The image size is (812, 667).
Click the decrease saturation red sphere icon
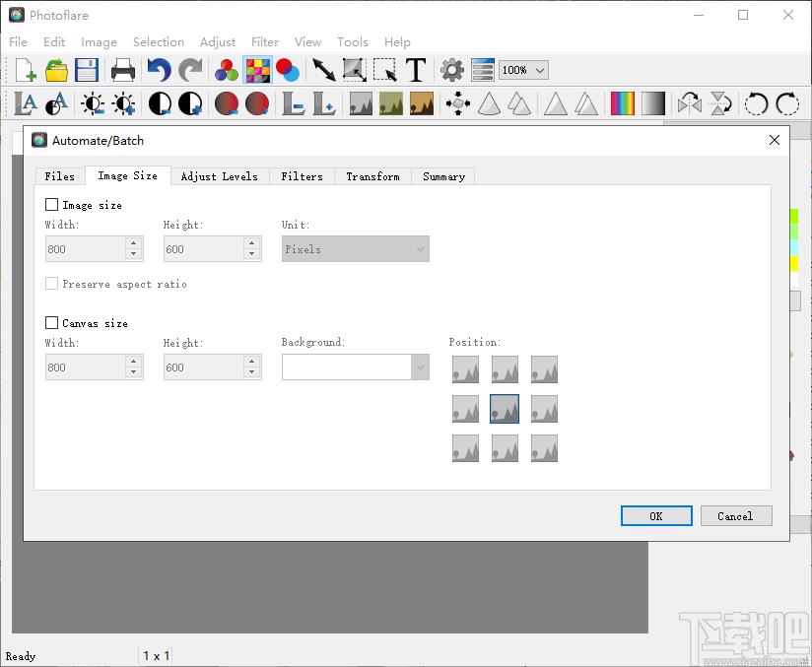pyautogui.click(x=227, y=103)
